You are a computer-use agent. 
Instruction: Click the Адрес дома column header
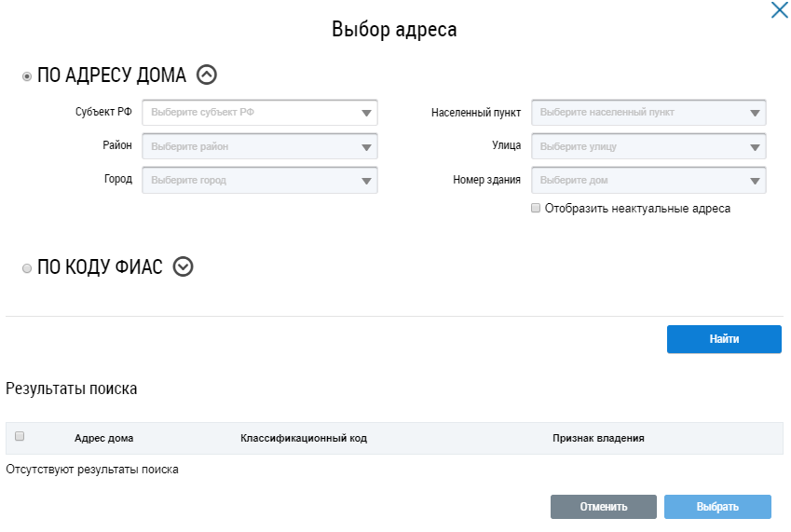[103, 438]
